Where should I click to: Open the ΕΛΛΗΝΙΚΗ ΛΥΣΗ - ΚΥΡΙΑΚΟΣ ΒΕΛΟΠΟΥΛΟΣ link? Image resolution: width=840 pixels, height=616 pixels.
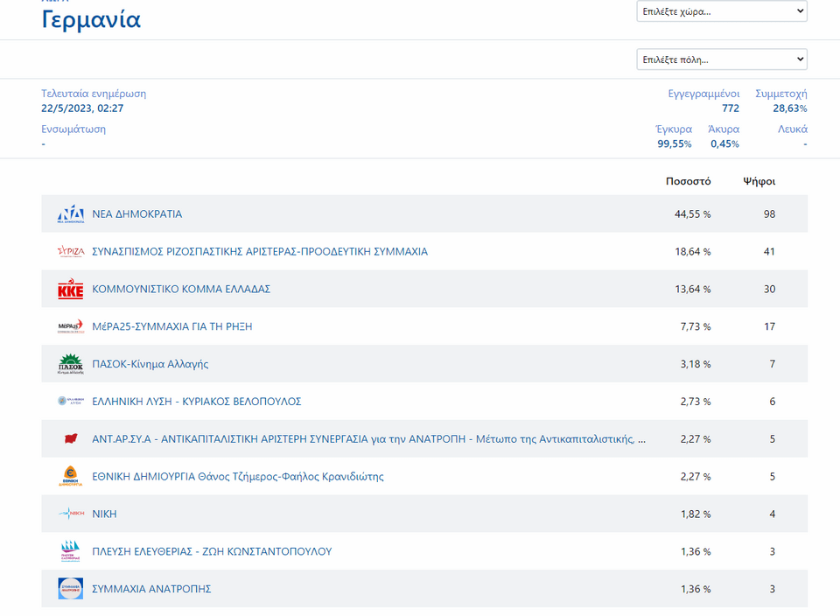pos(197,402)
